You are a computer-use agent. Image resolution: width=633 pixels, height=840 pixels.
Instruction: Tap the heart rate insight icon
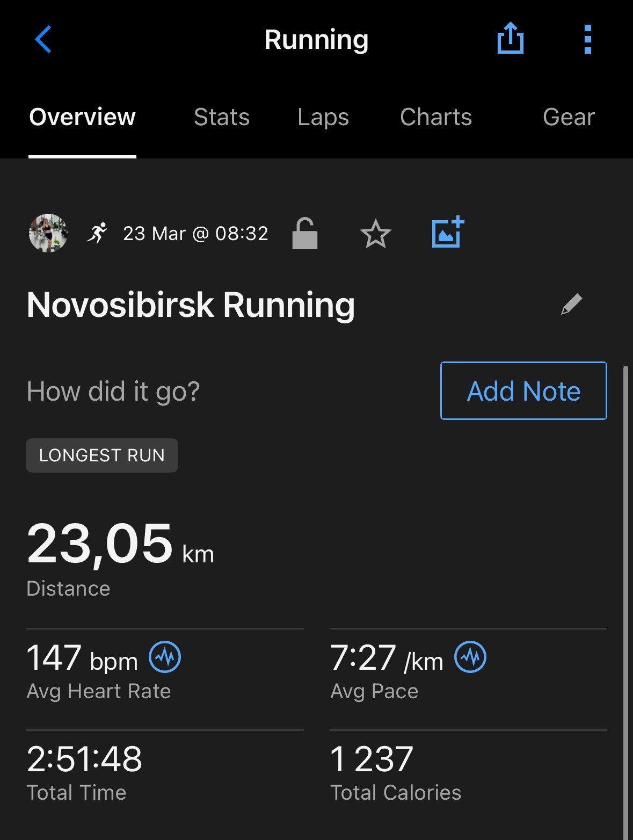(x=165, y=657)
